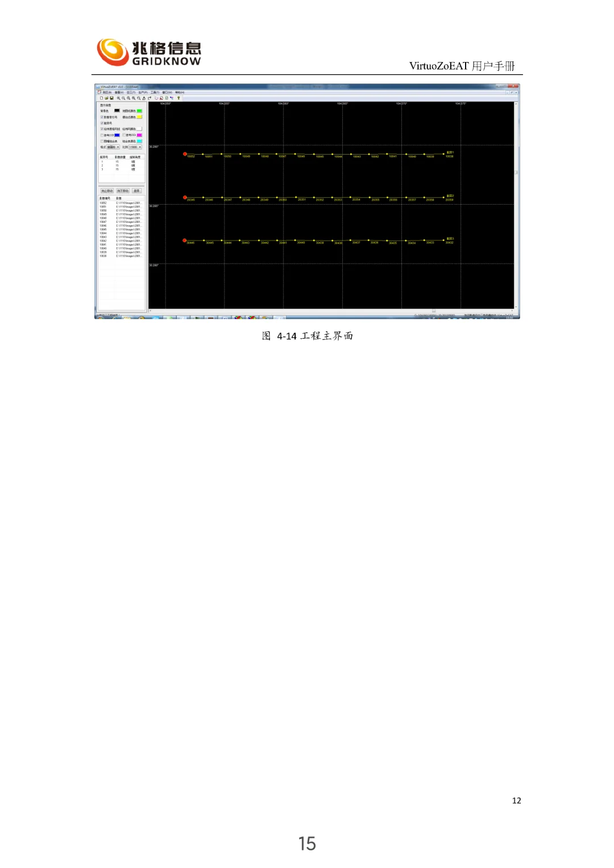Viewport: 614px width, 868px height.
Task: Select image row 10051 in the image list
Action: pos(121,207)
